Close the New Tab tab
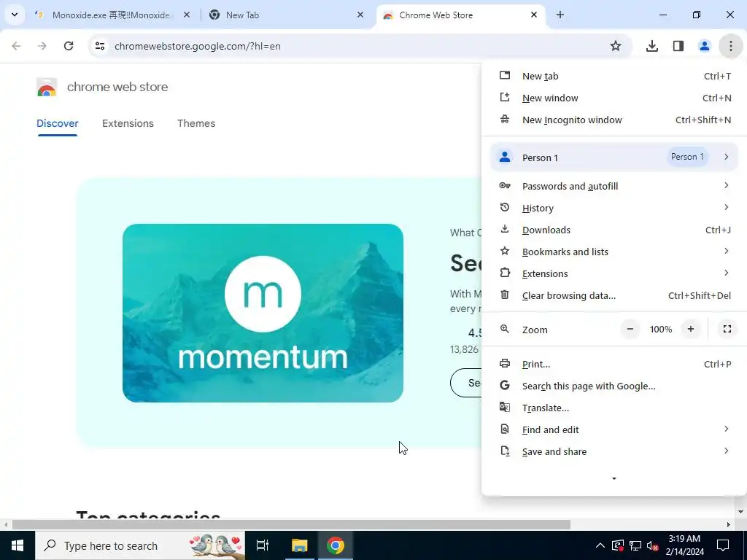Image resolution: width=747 pixels, height=560 pixels. click(x=360, y=15)
